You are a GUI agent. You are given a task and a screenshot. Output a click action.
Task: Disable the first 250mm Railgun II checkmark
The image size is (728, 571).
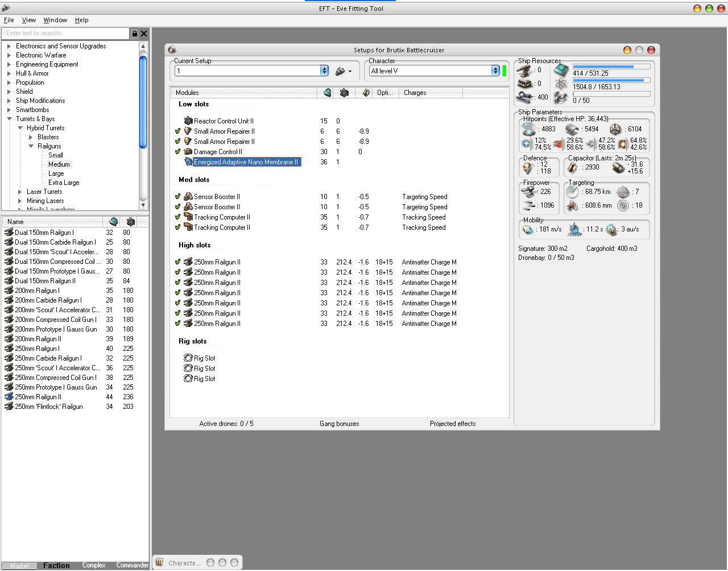tap(178, 262)
